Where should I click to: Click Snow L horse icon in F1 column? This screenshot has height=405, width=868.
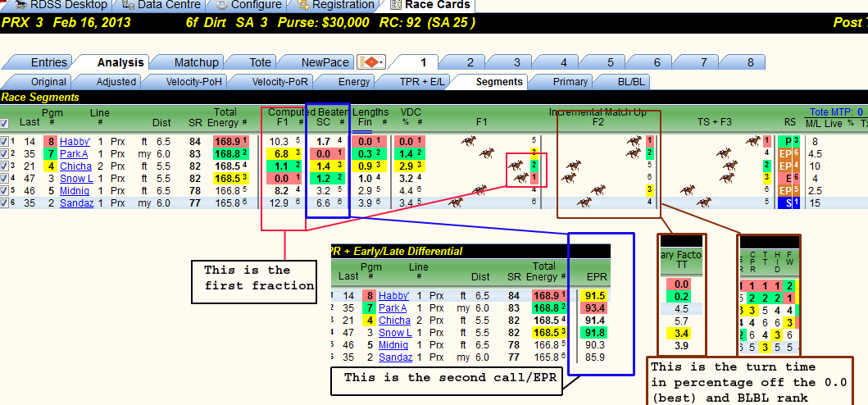[x=521, y=178]
